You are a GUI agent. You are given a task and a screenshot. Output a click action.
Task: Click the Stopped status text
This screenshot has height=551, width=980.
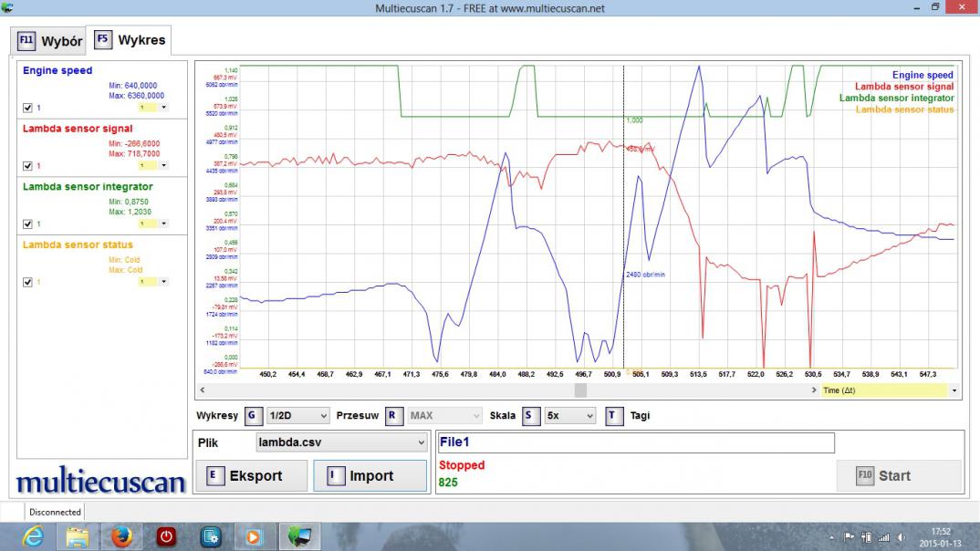[x=461, y=464]
